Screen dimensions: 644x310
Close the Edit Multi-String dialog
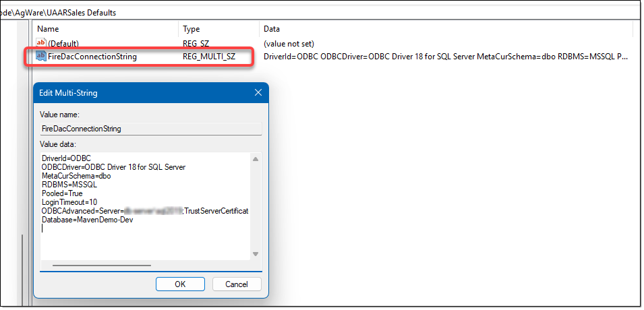pos(258,93)
